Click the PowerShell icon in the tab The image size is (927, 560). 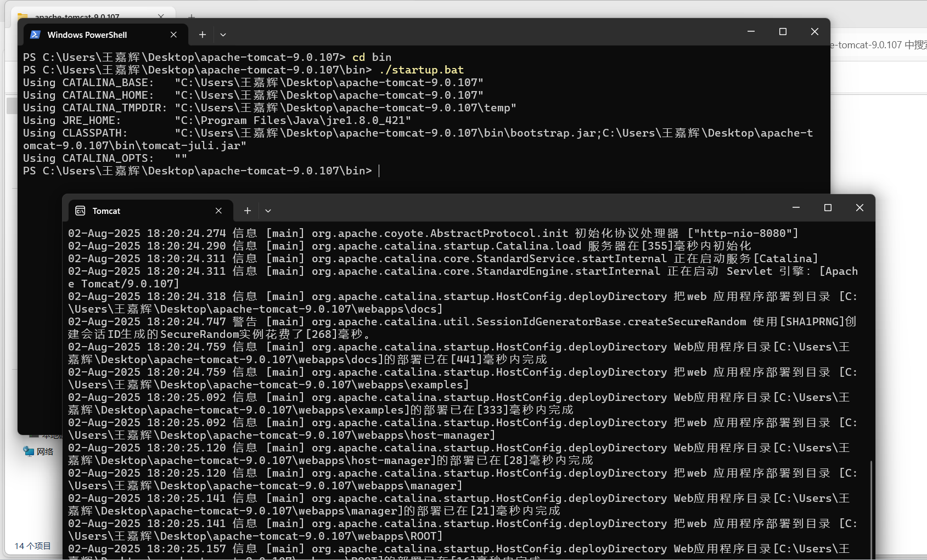click(36, 35)
